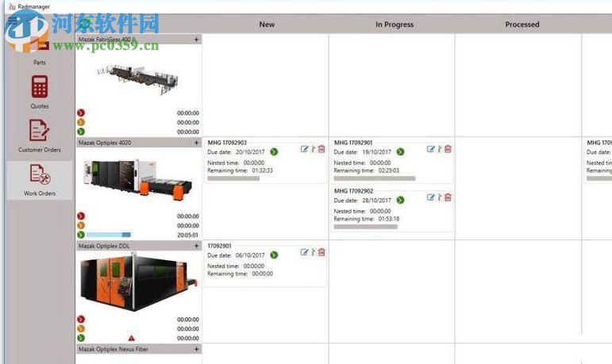The height and width of the screenshot is (364, 612).
Task: Delete order MHG 17092902
Action: 448,197
